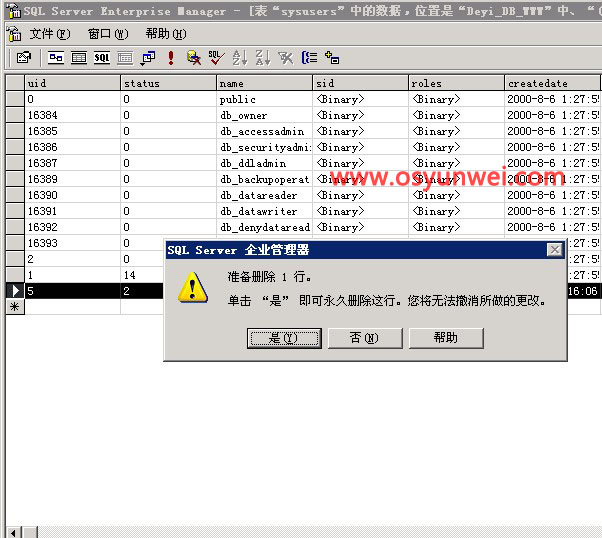Click the application icon in title bar
The image size is (602, 538).
[x=14, y=11]
